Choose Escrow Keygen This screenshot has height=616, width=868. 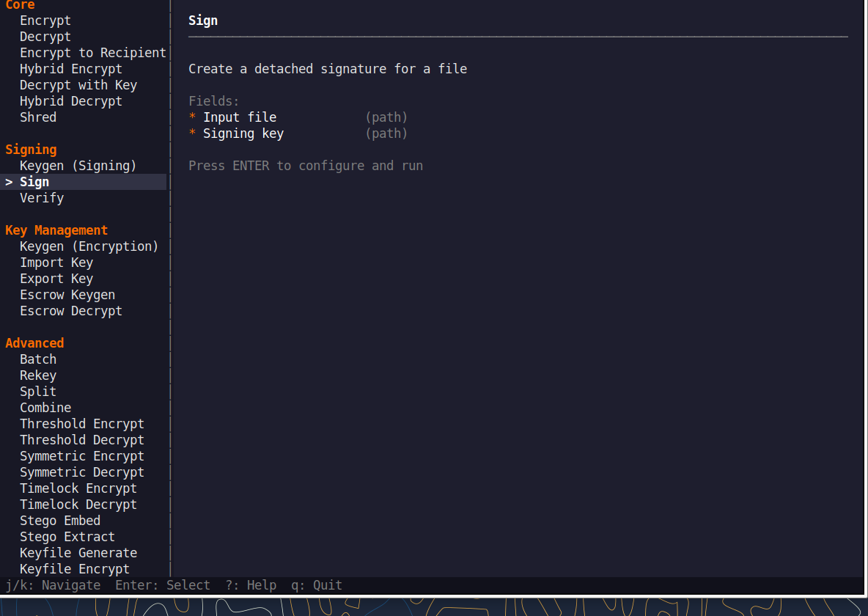(67, 295)
